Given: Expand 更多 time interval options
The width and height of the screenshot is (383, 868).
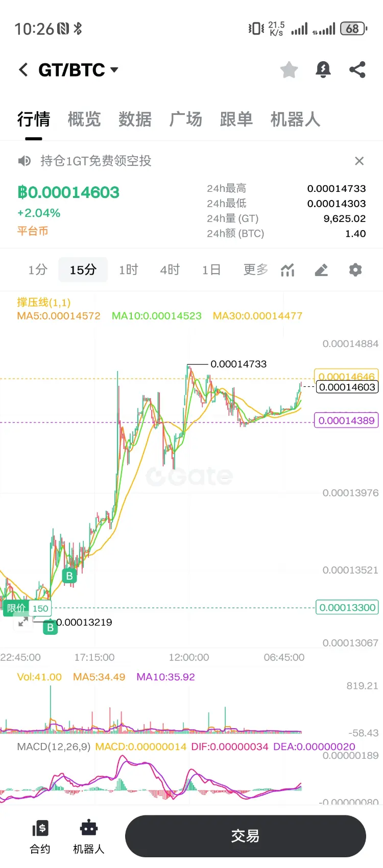Looking at the screenshot, I should point(256,269).
